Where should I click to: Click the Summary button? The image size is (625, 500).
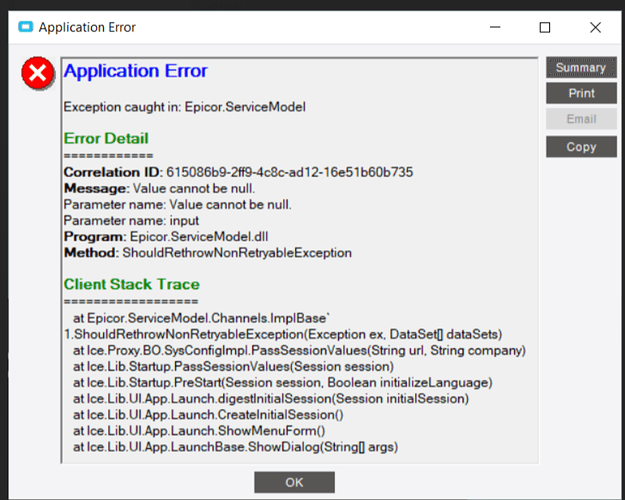coord(581,67)
